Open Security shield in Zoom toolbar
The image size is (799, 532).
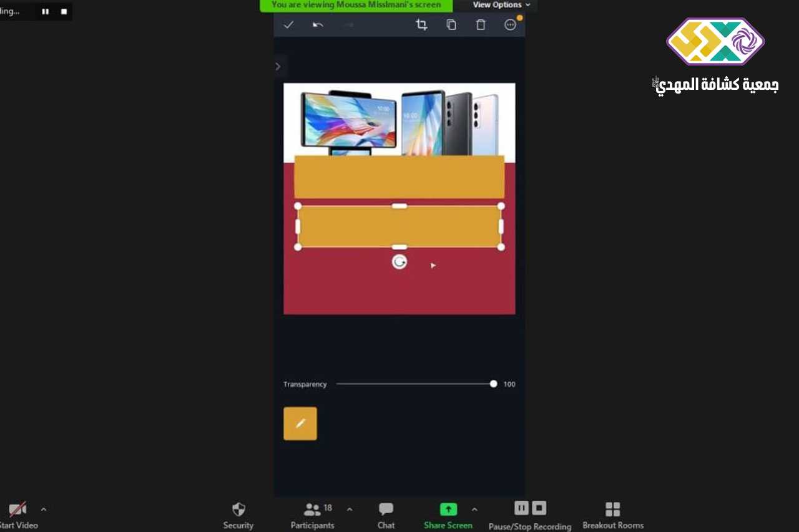pos(238,515)
